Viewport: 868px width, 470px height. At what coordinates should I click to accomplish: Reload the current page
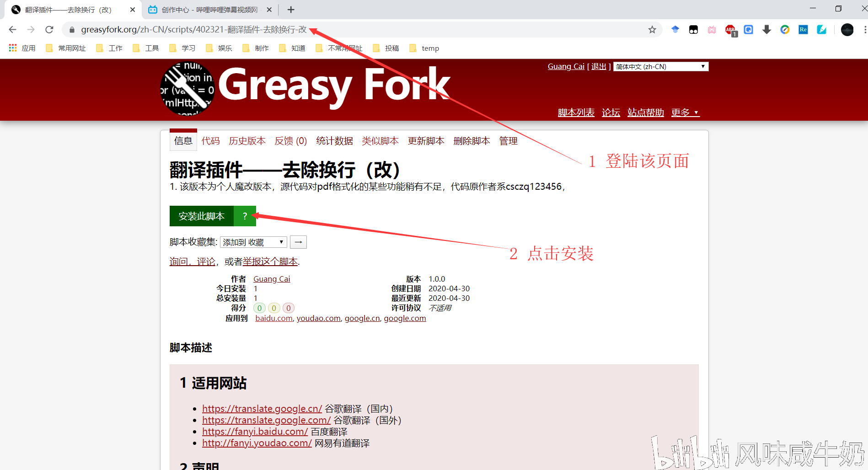tap(49, 30)
